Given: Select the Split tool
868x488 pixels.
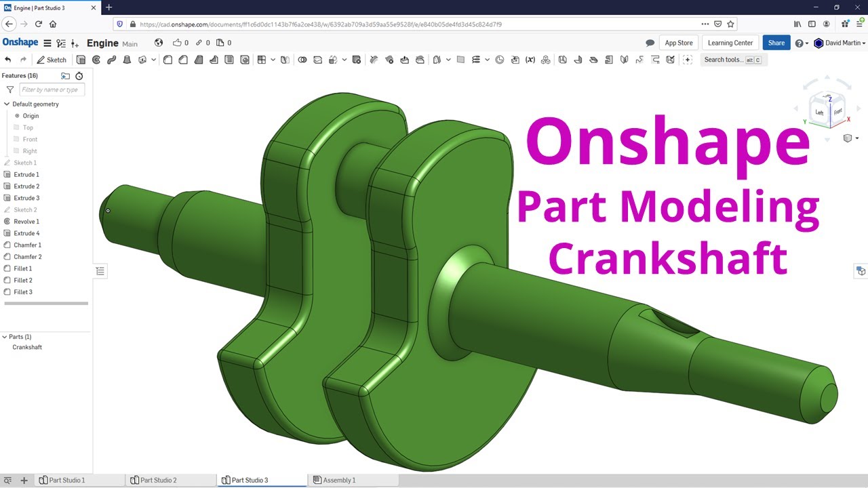Looking at the screenshot, I should pyautogui.click(x=317, y=60).
